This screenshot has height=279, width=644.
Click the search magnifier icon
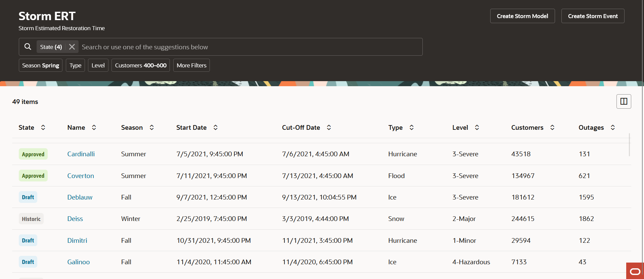tap(28, 47)
